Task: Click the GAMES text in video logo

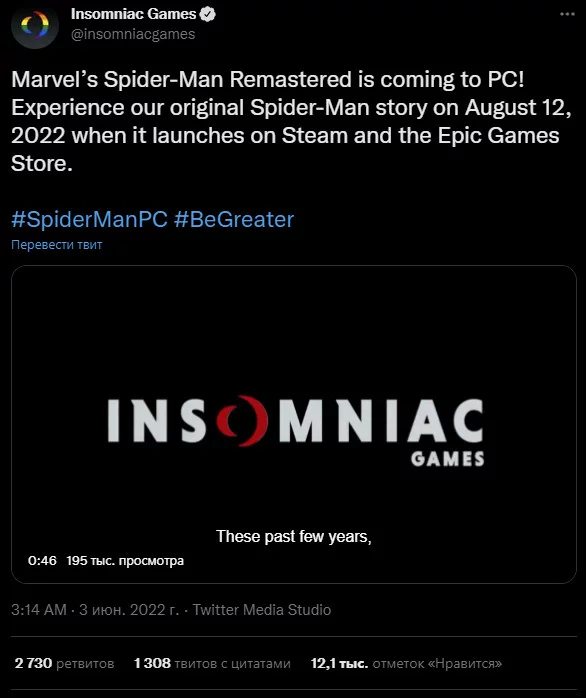Action: pyautogui.click(x=448, y=459)
